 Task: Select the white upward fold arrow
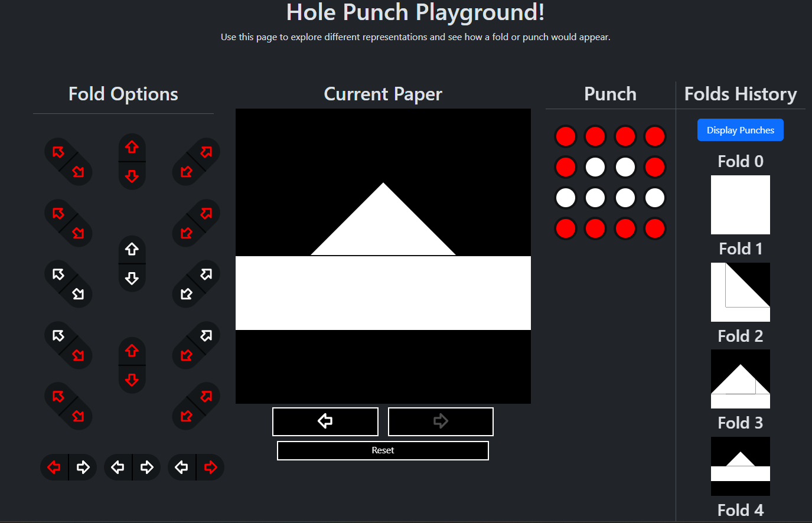pyautogui.click(x=132, y=249)
